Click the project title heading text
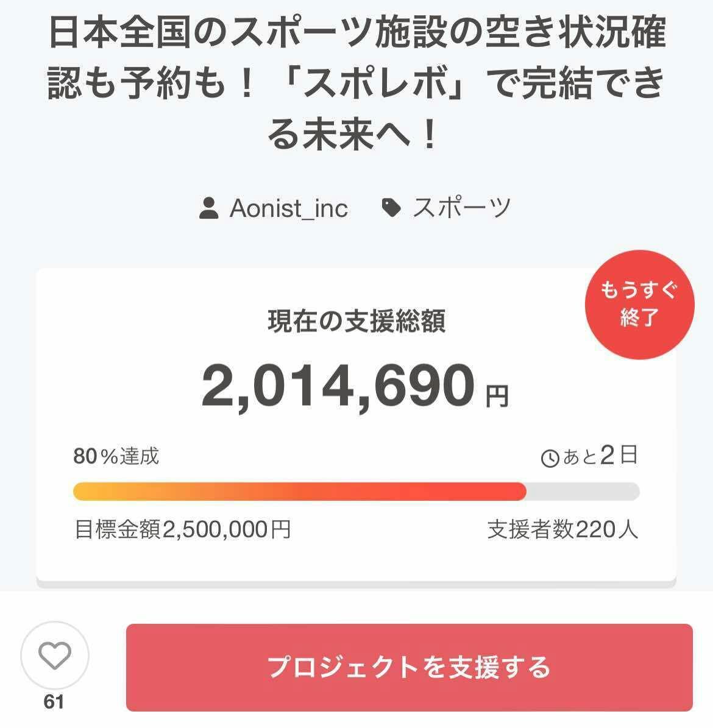Image resolution: width=713 pixels, height=728 pixels. (x=357, y=84)
